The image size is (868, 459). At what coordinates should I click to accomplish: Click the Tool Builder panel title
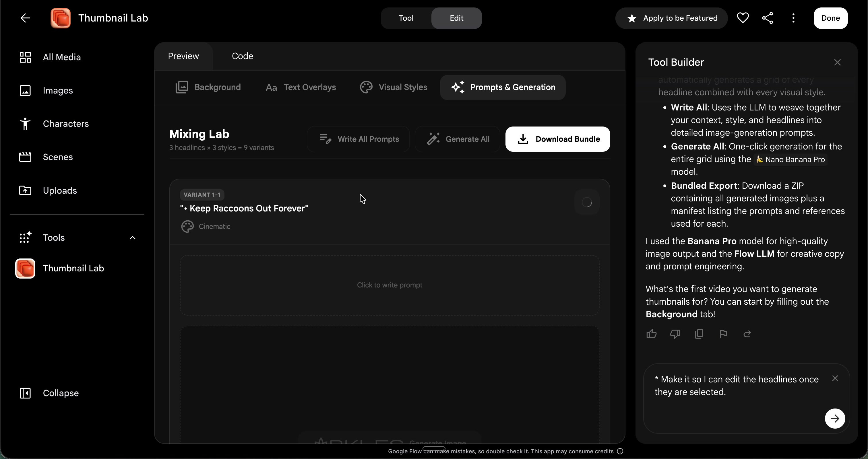(676, 62)
